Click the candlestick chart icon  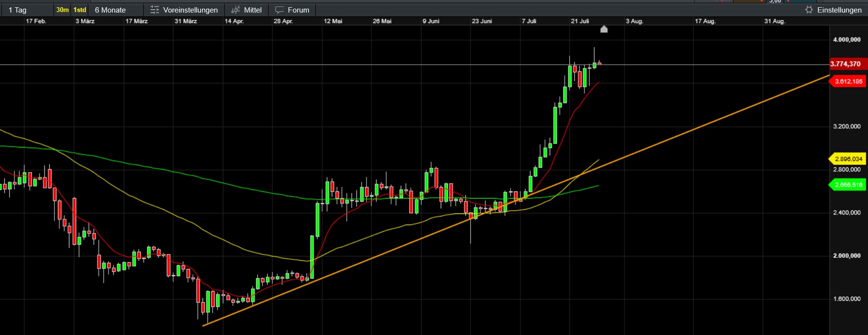(x=236, y=10)
